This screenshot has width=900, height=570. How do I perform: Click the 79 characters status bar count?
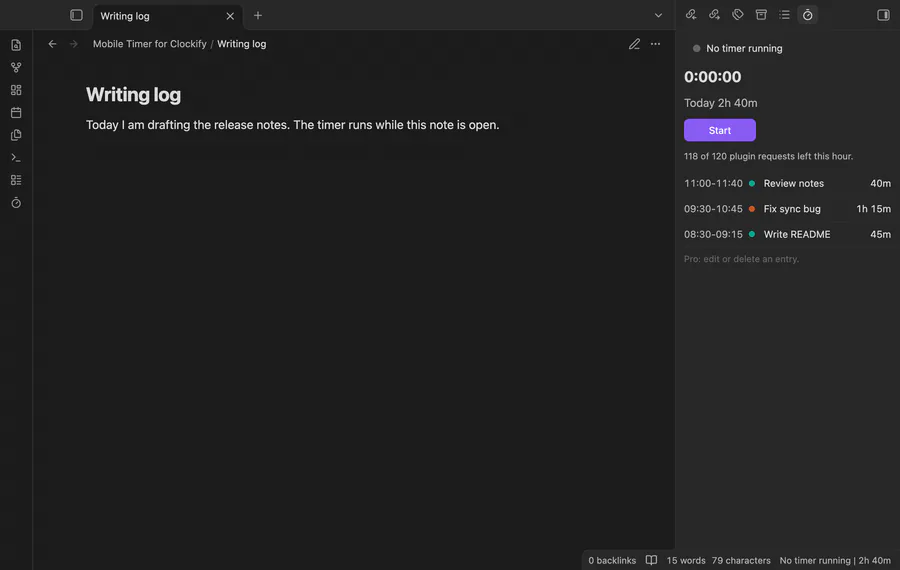[741, 560]
